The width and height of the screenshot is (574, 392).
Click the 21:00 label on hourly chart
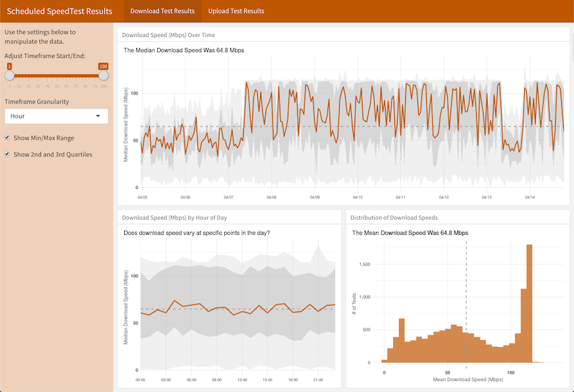click(x=318, y=380)
